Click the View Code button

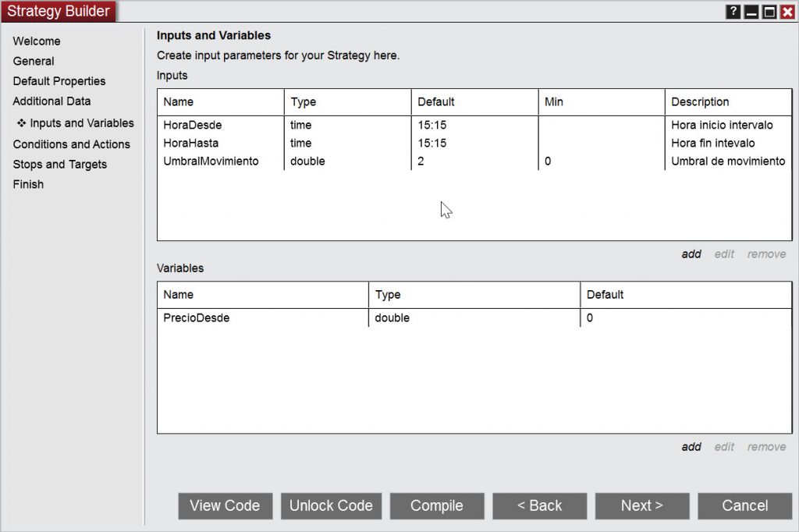click(x=225, y=505)
